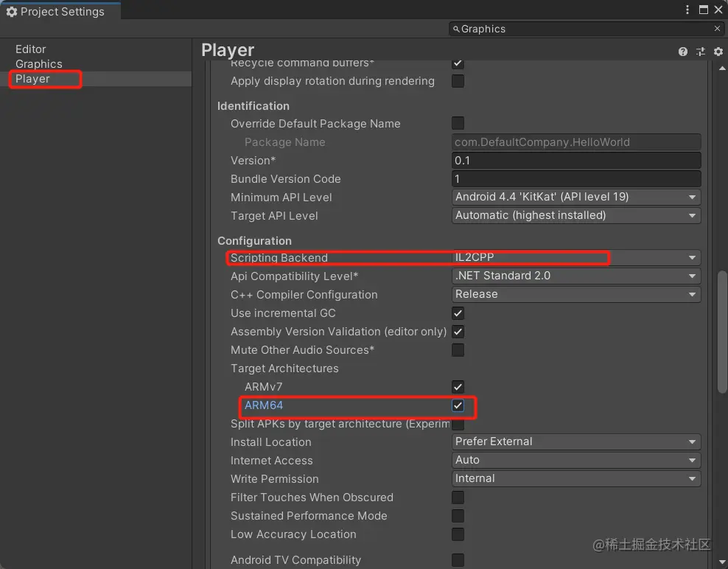Image resolution: width=728 pixels, height=569 pixels.
Task: Clear the Graphics search text
Action: pyautogui.click(x=718, y=29)
